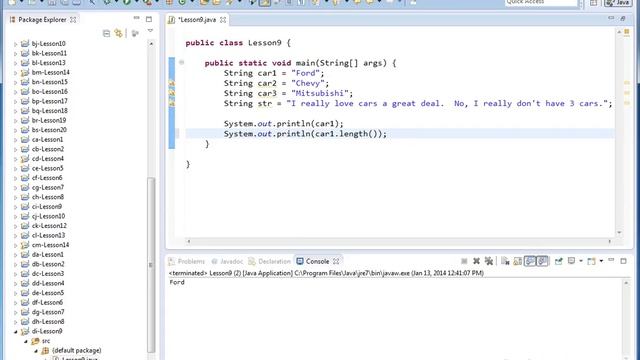Click warning marker beside str line
Image resolution: width=640 pixels, height=360 pixels.
[172, 104]
